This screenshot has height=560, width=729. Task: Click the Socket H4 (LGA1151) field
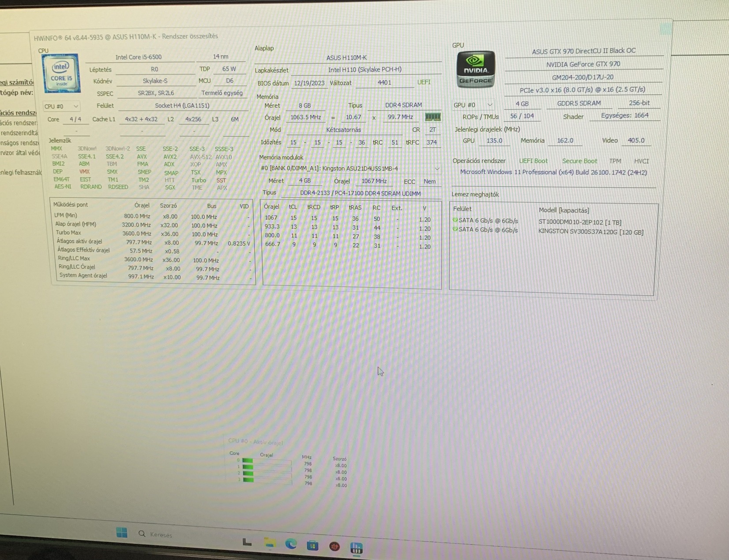182,105
